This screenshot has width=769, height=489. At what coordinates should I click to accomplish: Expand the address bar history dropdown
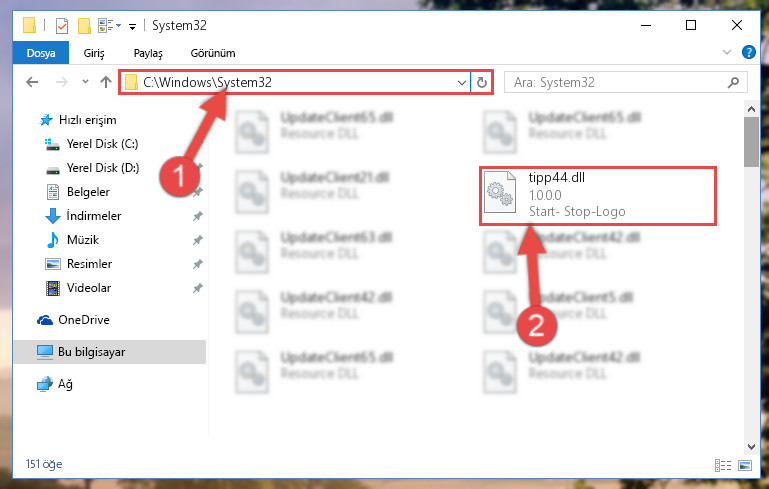coord(461,82)
